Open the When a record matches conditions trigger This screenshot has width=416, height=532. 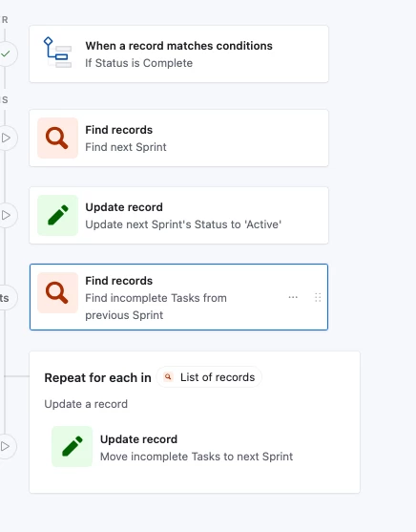[x=178, y=53]
